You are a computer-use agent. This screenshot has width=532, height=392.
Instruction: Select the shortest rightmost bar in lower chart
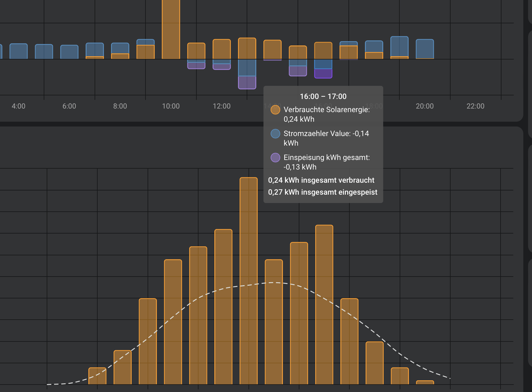click(425, 382)
